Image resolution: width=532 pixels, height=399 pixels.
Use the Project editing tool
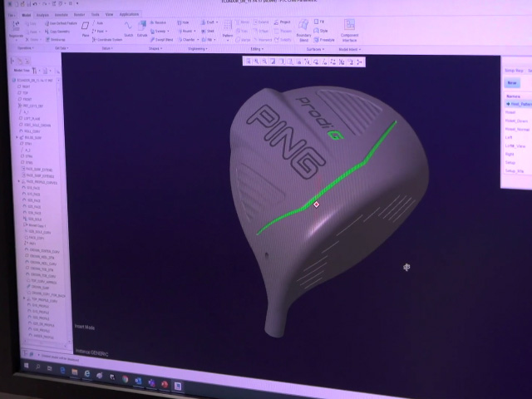[283, 22]
